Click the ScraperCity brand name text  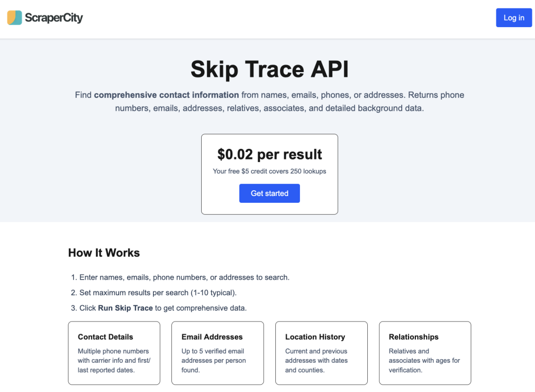(x=54, y=18)
